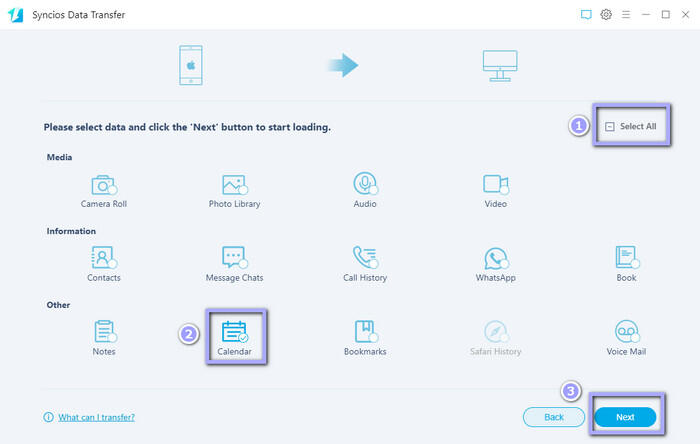Select the Notes icon

click(x=104, y=332)
